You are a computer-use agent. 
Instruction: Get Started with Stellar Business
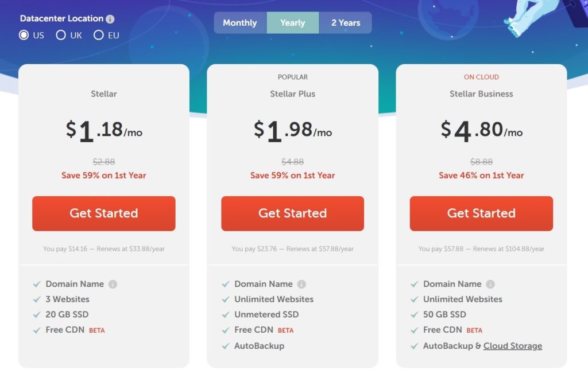(x=481, y=213)
